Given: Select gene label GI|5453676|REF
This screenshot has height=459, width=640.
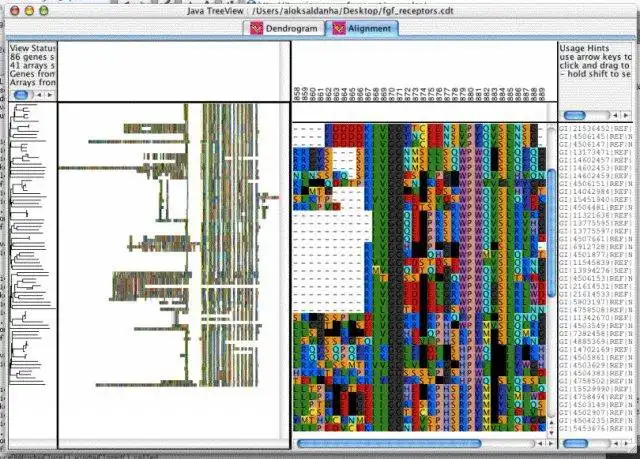Looking at the screenshot, I should [x=595, y=428].
